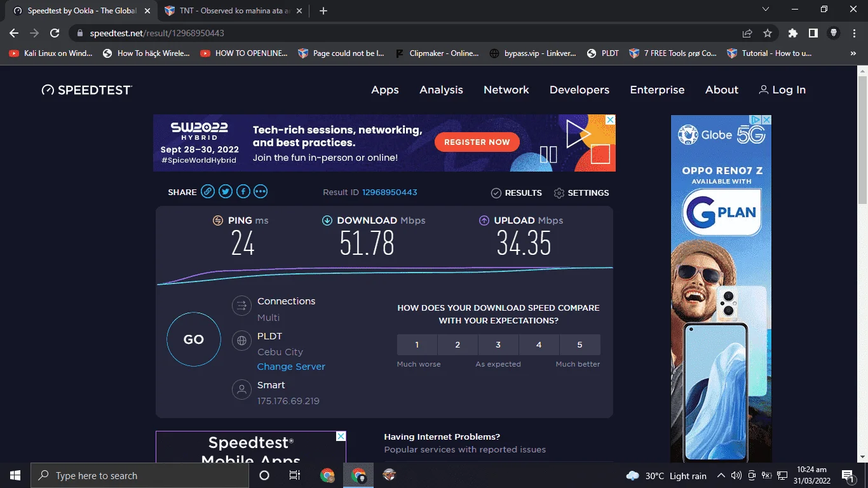
Task: Click the Globe 5G OPPO Reno7 Z ad
Action: tap(721, 288)
